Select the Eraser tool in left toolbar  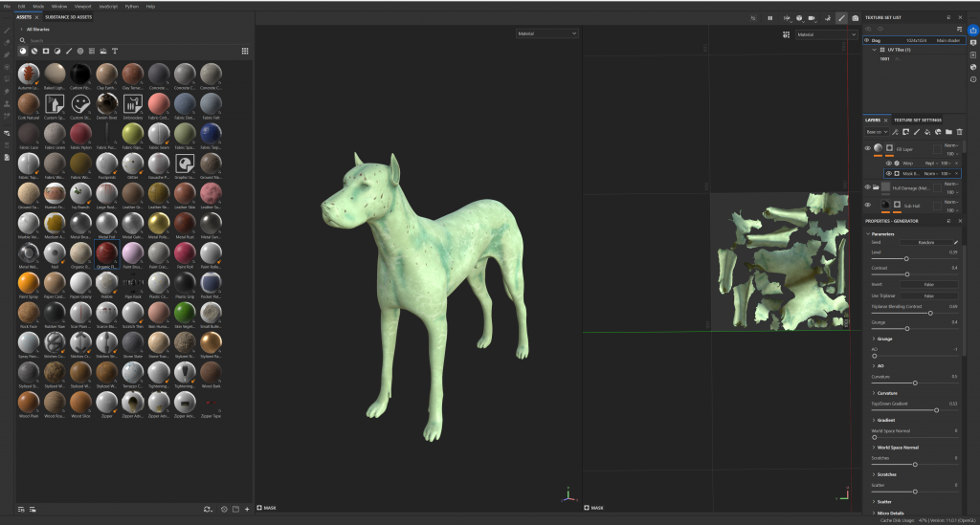pyautogui.click(x=7, y=42)
